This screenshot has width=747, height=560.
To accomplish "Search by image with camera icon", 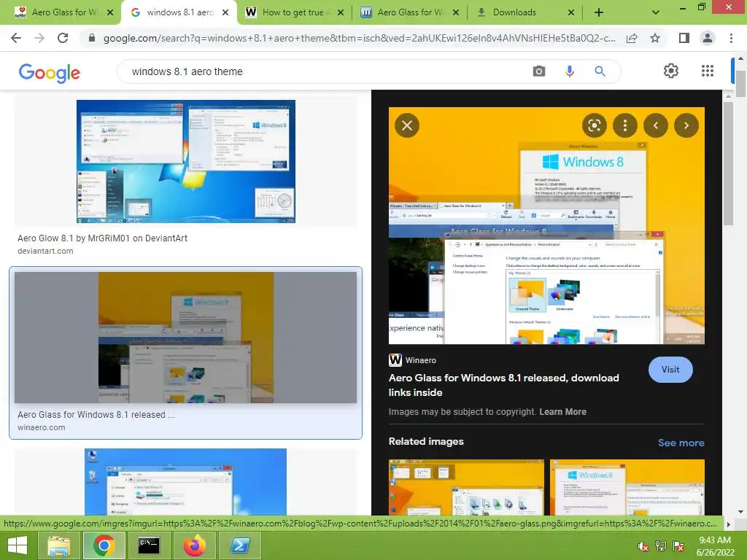I will coord(539,71).
